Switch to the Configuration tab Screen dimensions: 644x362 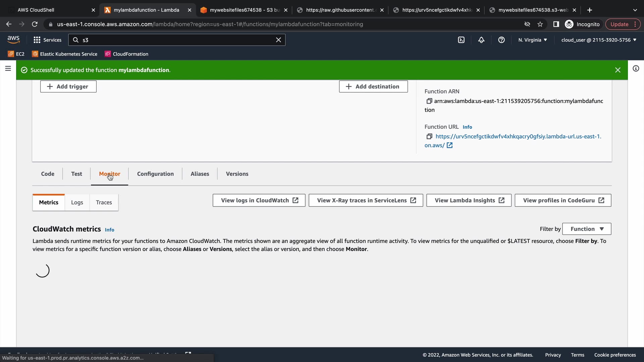pyautogui.click(x=155, y=174)
